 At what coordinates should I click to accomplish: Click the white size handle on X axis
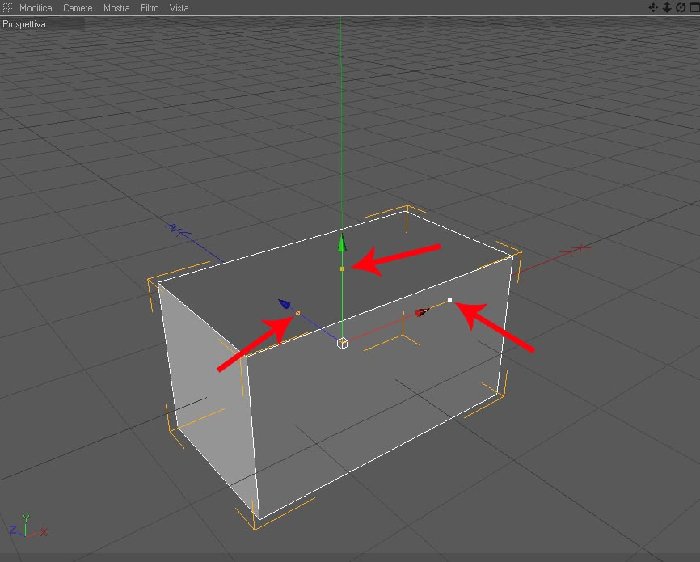[450, 300]
